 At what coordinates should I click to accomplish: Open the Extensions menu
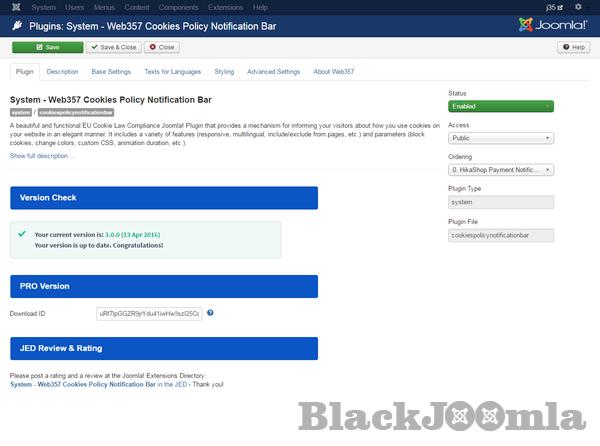point(225,7)
